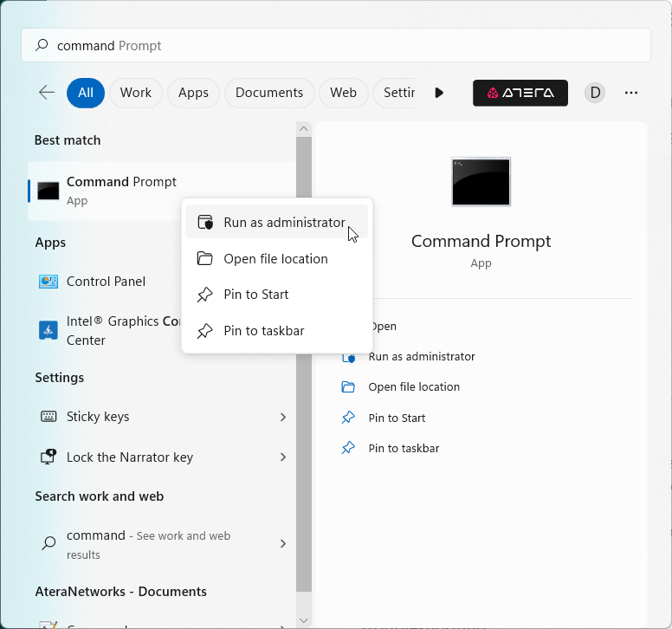
Task: Click the Control Panel app icon
Action: [48, 282]
